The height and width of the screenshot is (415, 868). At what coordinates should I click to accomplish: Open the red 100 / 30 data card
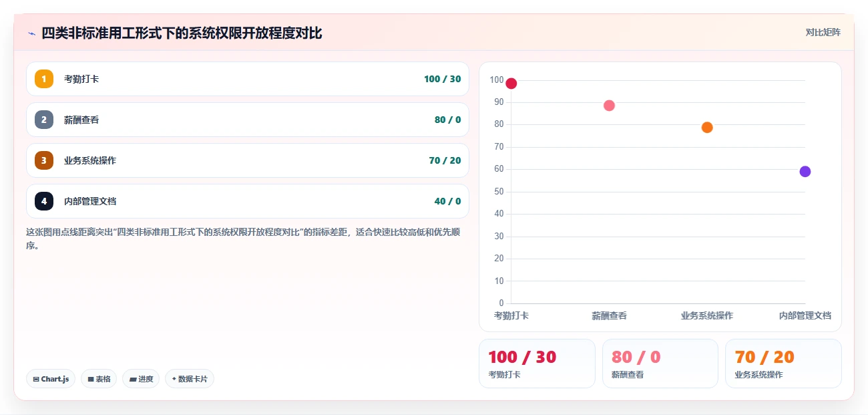click(537, 364)
